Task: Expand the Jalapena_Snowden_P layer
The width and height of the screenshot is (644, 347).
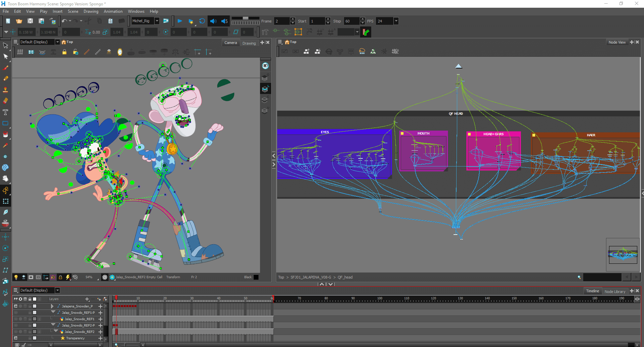Action: (52, 306)
